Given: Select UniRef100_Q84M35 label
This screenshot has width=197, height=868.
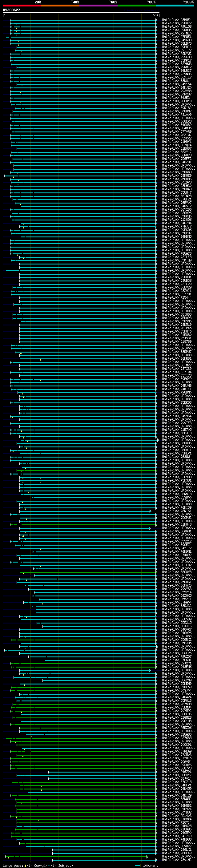Looking at the screenshot, I should click(177, 128).
